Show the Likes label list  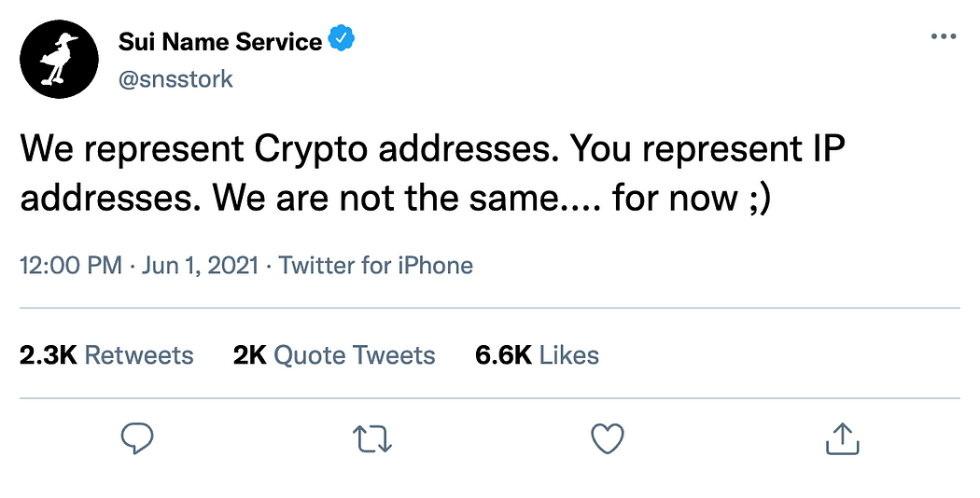tap(568, 355)
